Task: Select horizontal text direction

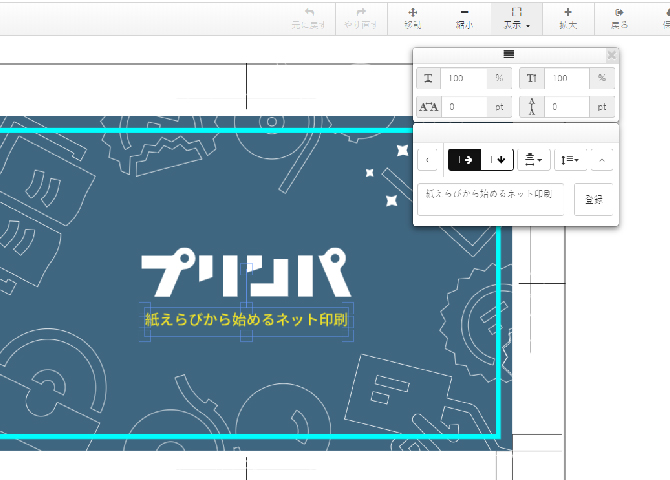Action: pos(464,160)
